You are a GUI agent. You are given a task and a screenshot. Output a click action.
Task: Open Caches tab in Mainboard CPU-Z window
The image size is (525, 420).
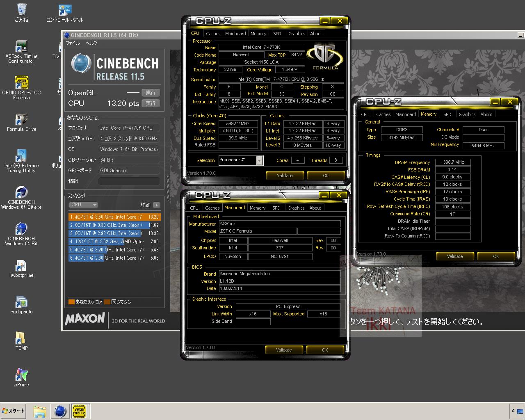click(212, 208)
